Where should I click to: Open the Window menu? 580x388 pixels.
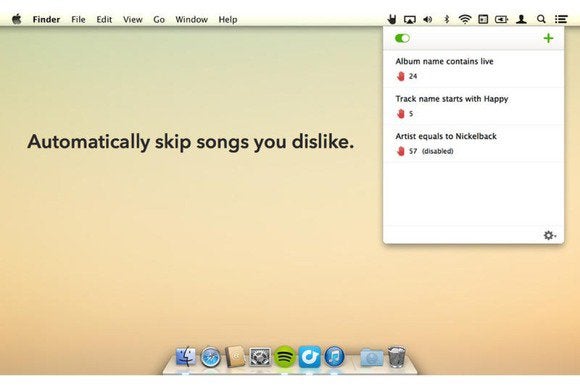coord(191,19)
